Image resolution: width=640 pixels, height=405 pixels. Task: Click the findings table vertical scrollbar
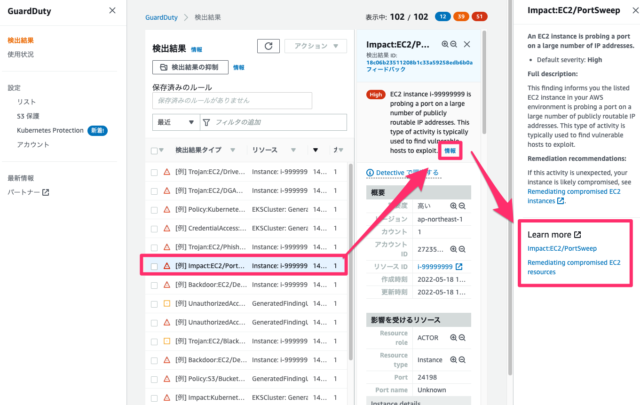pyautogui.click(x=350, y=261)
